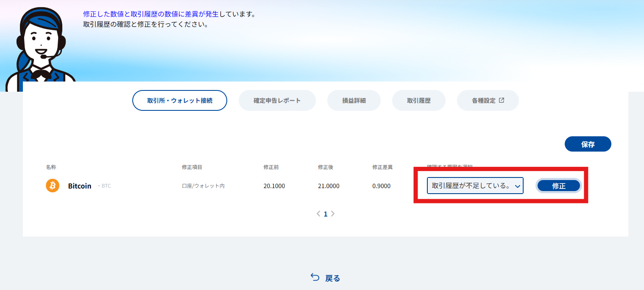Image resolution: width=644 pixels, height=290 pixels.
Task: Click the blue 修正した数値と取引履歴の数値に差異が発生 text
Action: [x=151, y=14]
